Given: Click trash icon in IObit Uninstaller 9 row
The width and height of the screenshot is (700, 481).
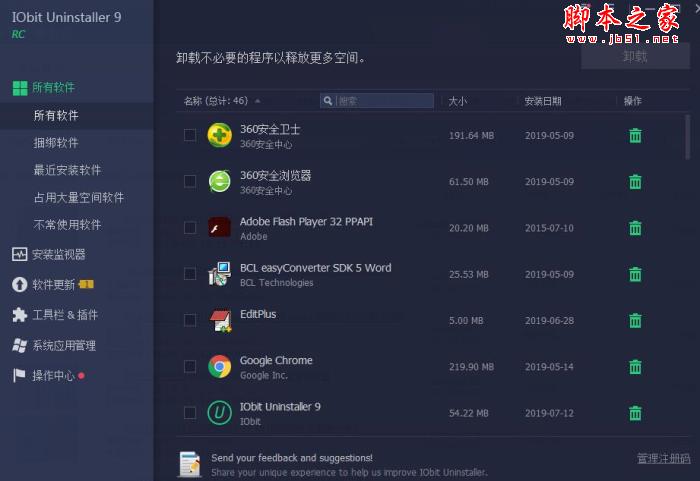Looking at the screenshot, I should click(635, 413).
